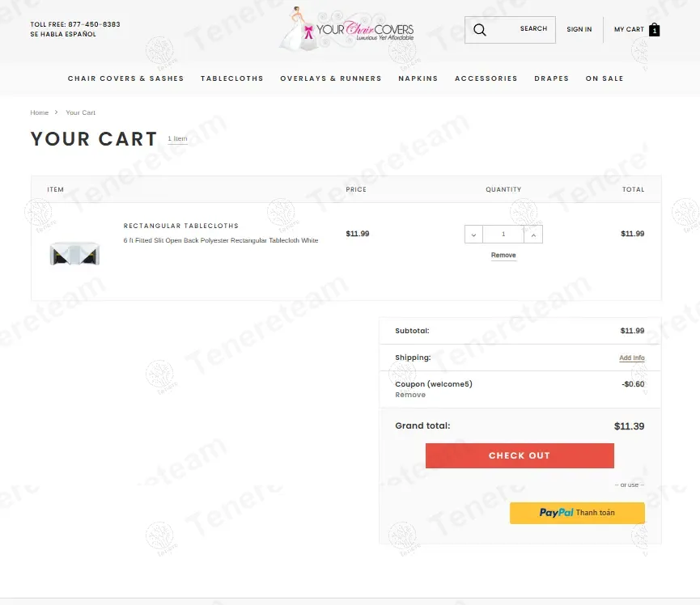The width and height of the screenshot is (700, 605).
Task: Click the magnifying glass search icon
Action: point(480,30)
